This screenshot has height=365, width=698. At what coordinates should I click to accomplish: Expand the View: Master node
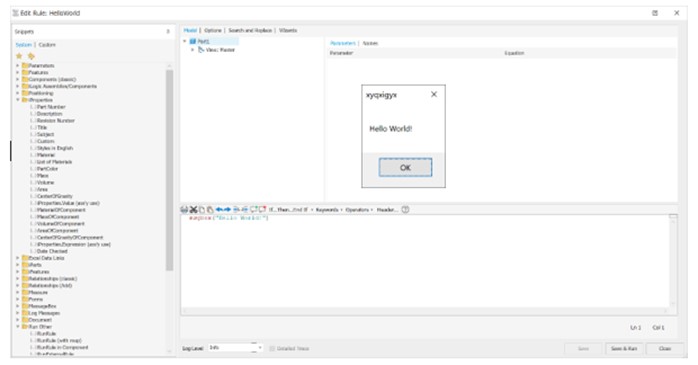(192, 50)
